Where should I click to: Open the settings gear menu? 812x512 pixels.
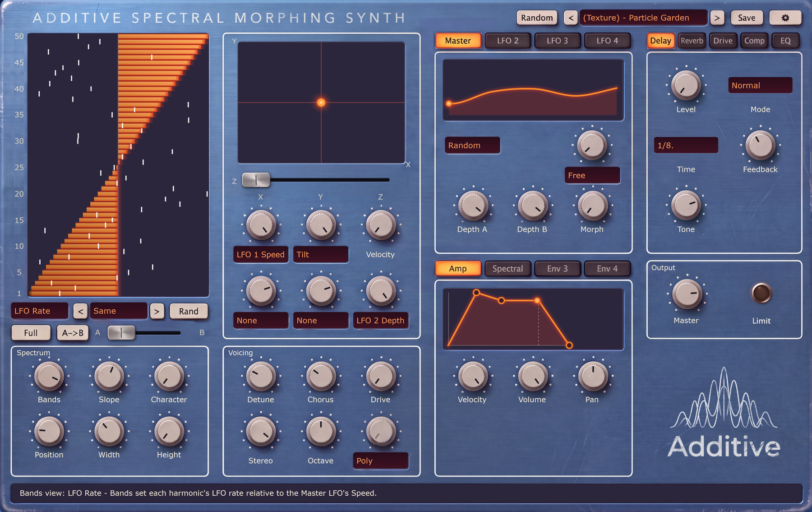coord(785,18)
